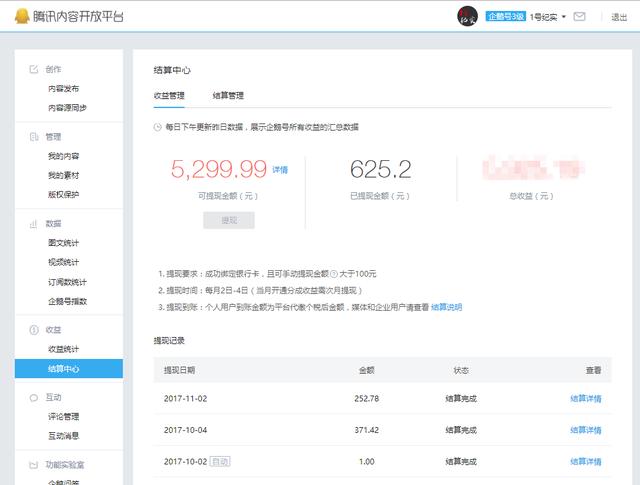
Task: Click the 互动 chat bubble icon
Action: click(x=33, y=398)
